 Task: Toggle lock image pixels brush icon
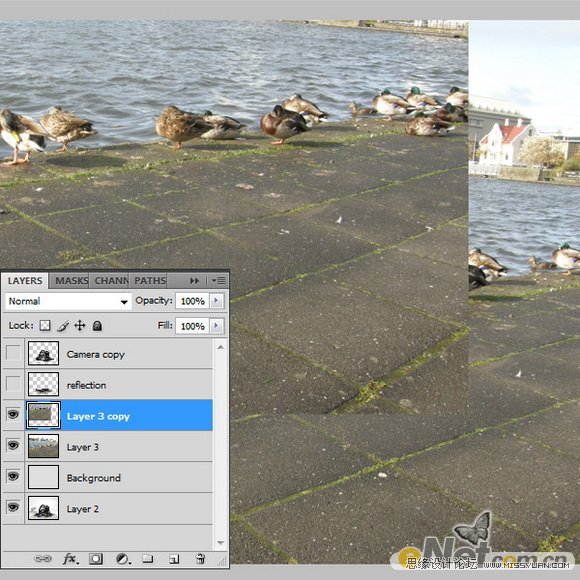click(63, 326)
